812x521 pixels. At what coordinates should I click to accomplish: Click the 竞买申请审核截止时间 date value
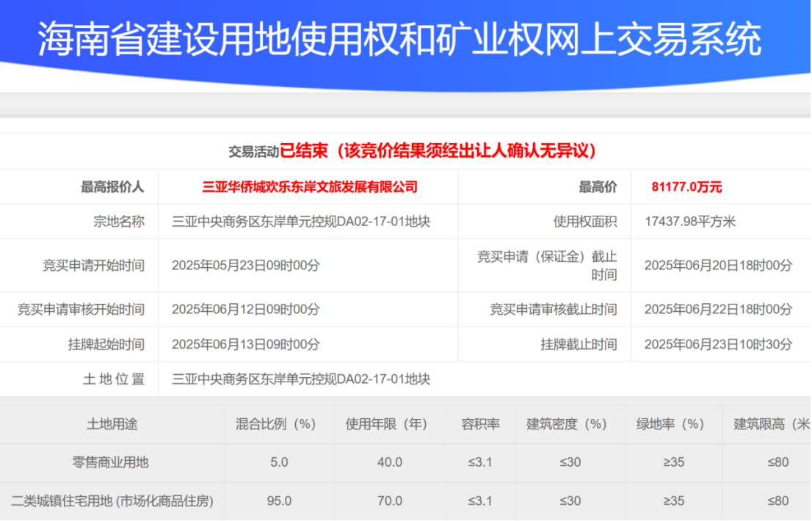(x=718, y=310)
